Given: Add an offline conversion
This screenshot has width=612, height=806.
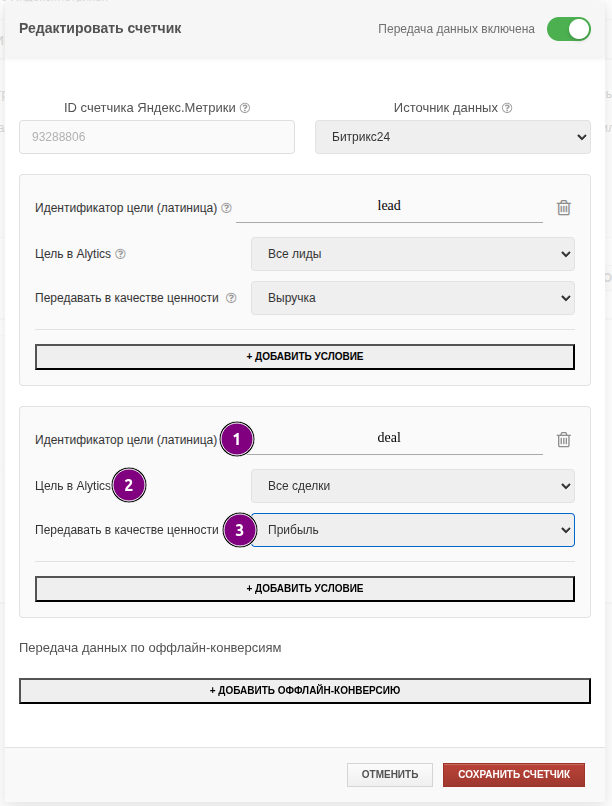Looking at the screenshot, I should [x=305, y=691].
